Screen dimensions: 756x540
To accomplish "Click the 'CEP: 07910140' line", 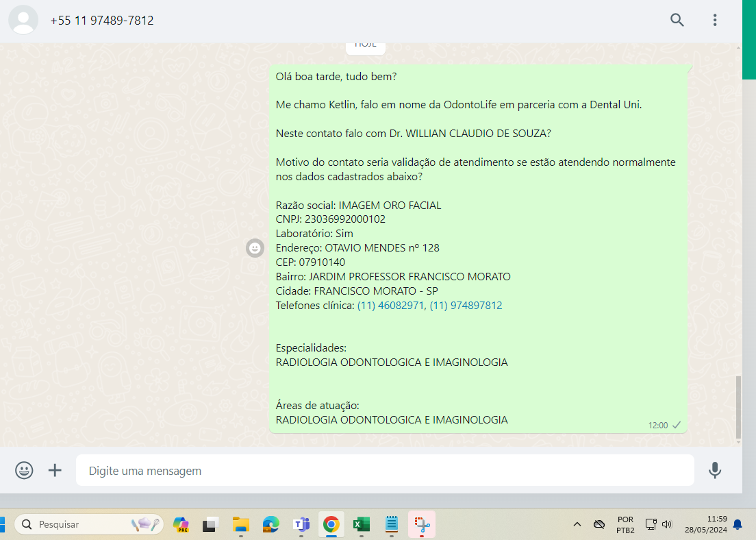I will 310,262.
